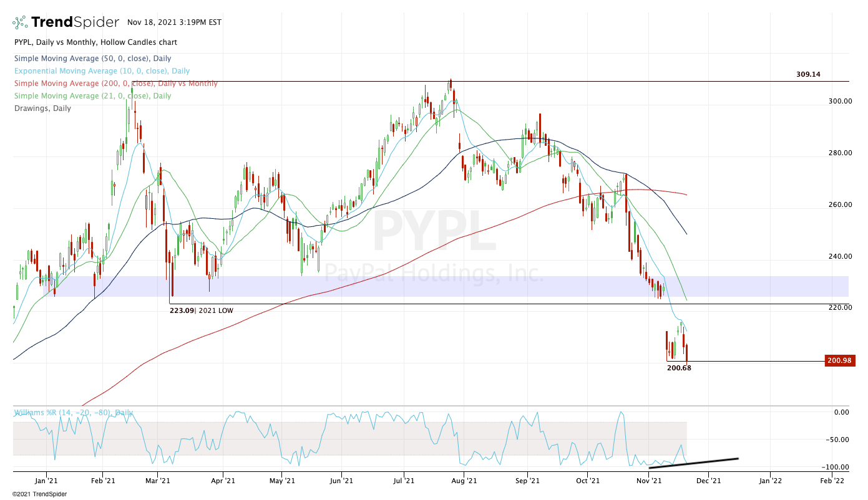
Task: Pick the 200-period Simple Moving Average legend entry
Action: [x=115, y=84]
